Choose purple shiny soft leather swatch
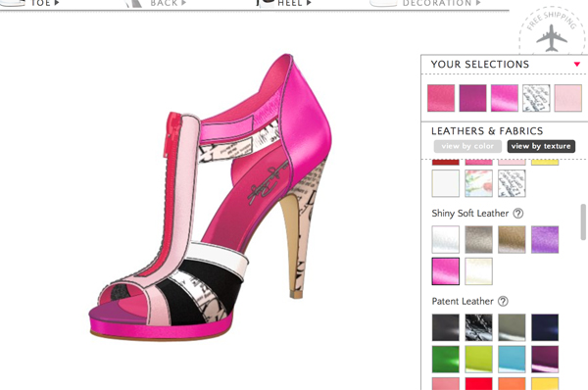 click(x=545, y=239)
